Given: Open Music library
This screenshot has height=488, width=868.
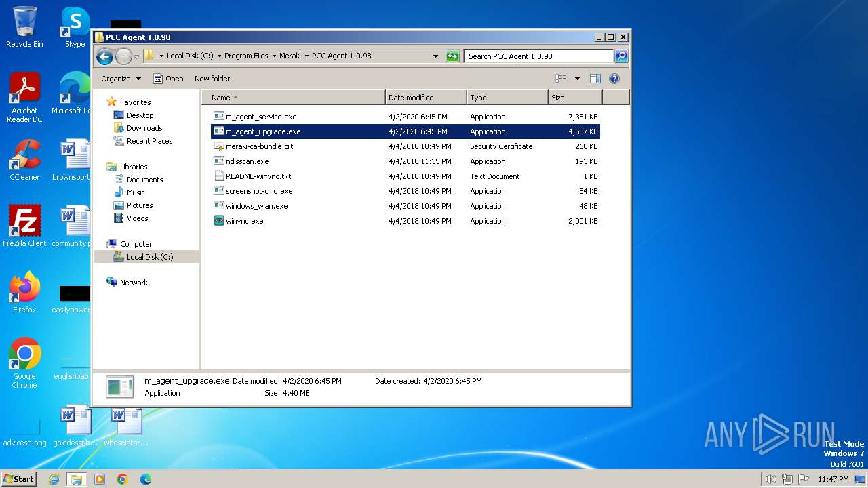Looking at the screenshot, I should tap(136, 192).
